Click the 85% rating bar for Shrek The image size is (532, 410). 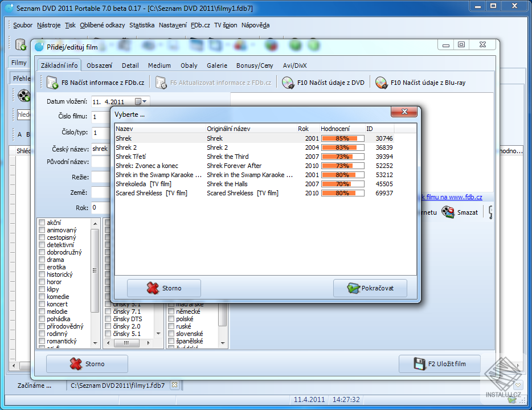tap(343, 138)
